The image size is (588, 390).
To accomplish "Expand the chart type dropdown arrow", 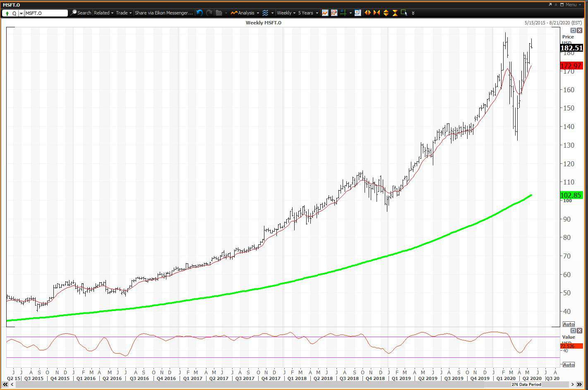I will [350, 13].
